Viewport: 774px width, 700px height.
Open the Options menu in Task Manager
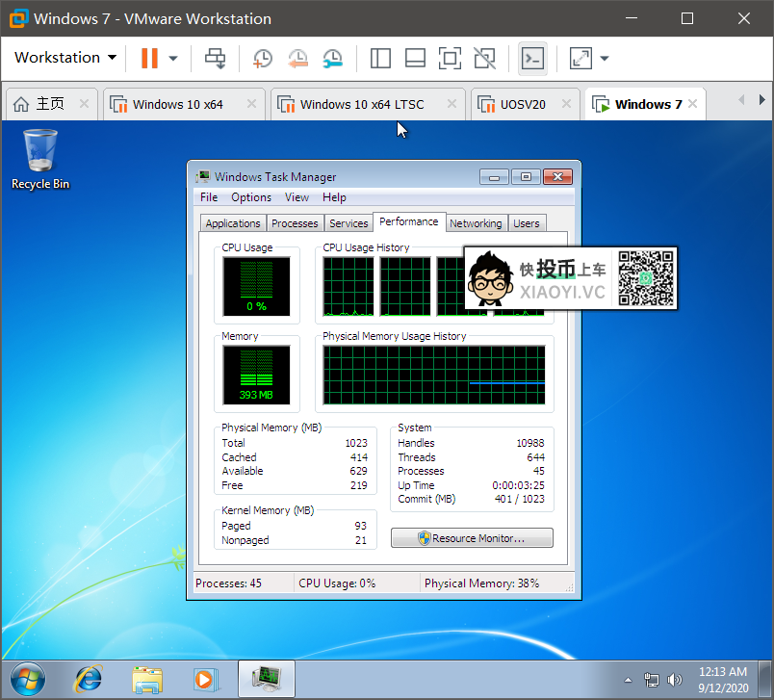click(x=251, y=197)
